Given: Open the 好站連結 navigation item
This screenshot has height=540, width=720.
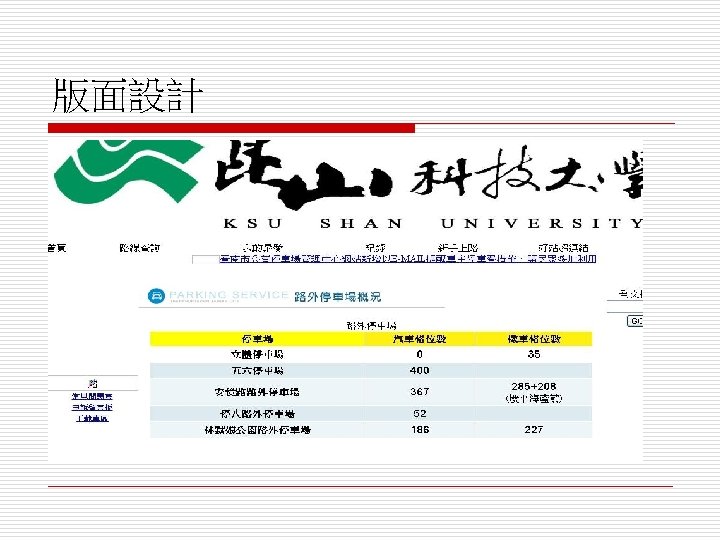Looking at the screenshot, I should [563, 248].
